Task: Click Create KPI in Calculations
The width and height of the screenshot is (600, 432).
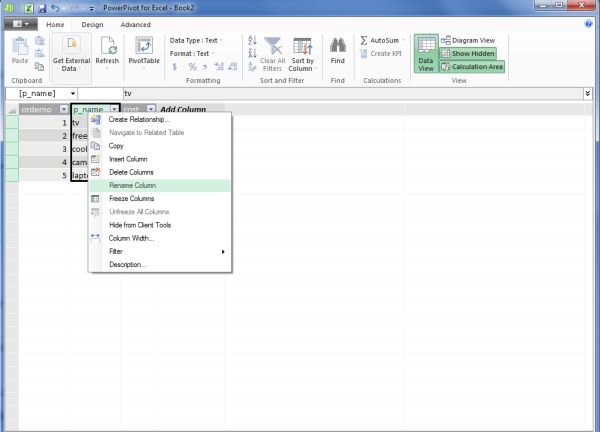Action: point(381,54)
